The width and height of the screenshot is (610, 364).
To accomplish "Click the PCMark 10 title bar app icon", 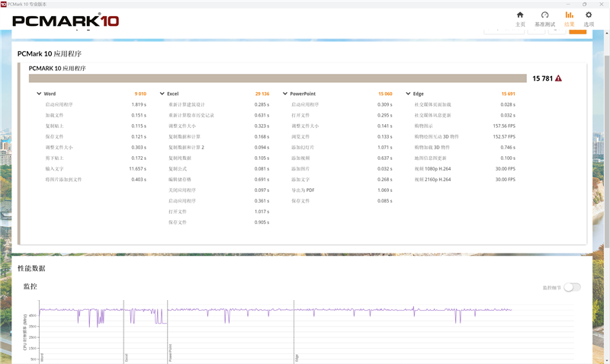I will (4, 4).
